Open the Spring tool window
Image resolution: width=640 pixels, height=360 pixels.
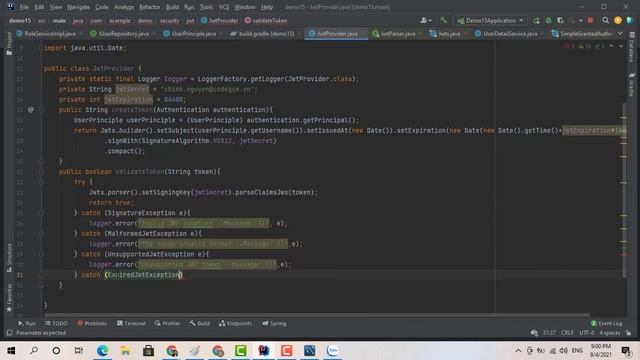click(x=274, y=323)
